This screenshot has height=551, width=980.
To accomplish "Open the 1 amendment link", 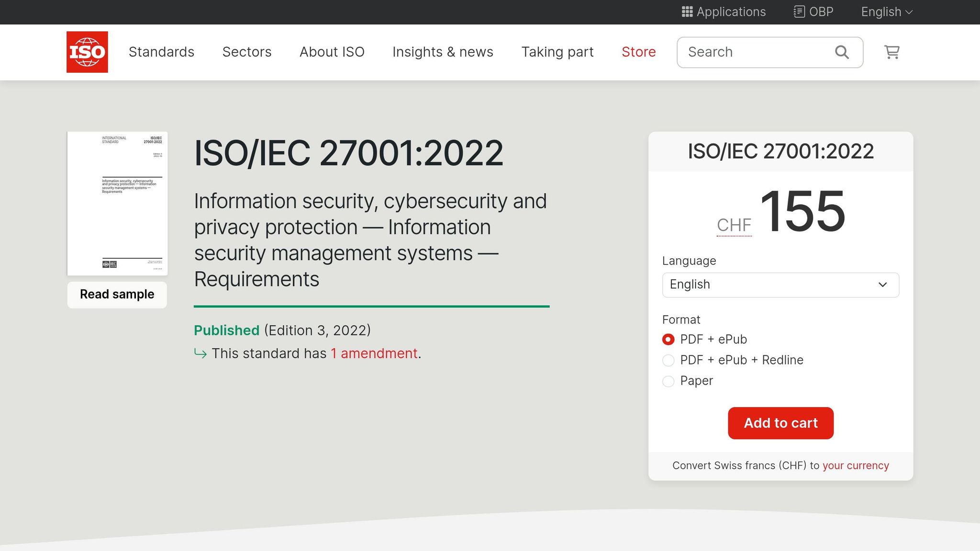I will 374,353.
